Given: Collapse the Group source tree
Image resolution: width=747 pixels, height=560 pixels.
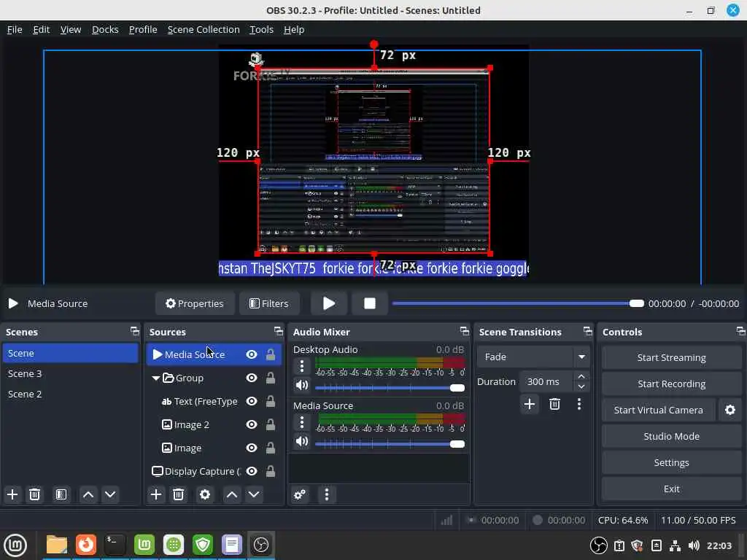Looking at the screenshot, I should click(156, 378).
